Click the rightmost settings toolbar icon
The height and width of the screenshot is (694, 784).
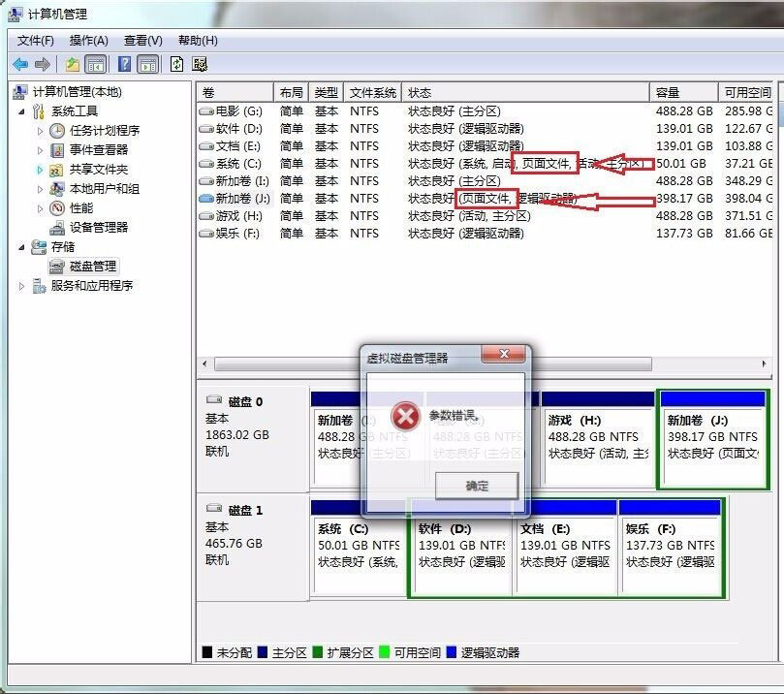(x=200, y=64)
